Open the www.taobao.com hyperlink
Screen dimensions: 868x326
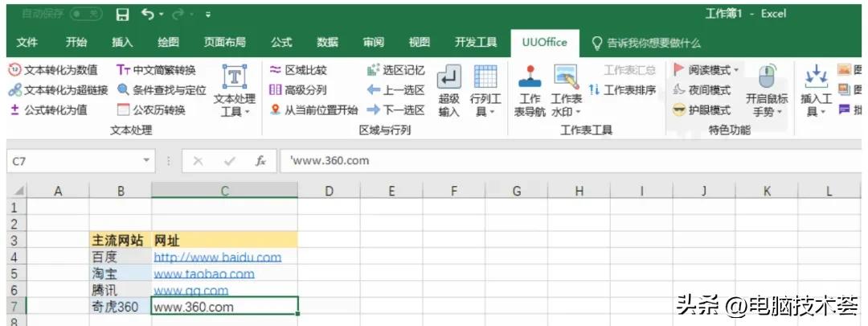[x=204, y=274]
